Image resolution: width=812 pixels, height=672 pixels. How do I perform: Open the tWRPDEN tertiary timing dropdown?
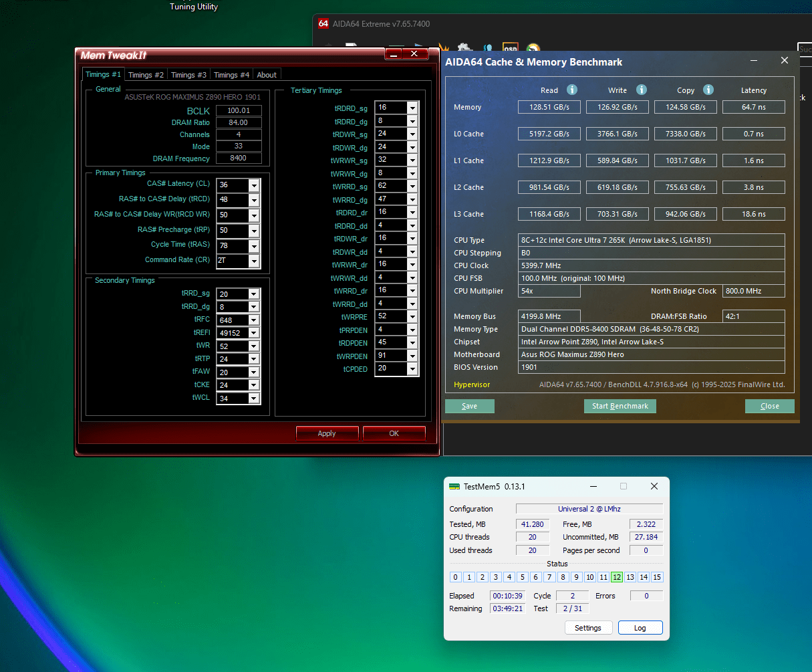pyautogui.click(x=412, y=356)
